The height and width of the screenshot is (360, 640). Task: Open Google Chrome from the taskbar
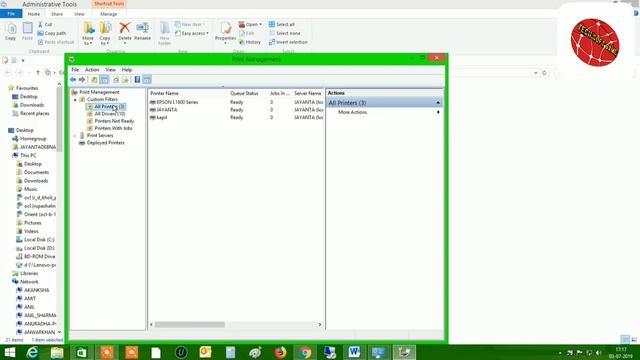click(x=305, y=352)
